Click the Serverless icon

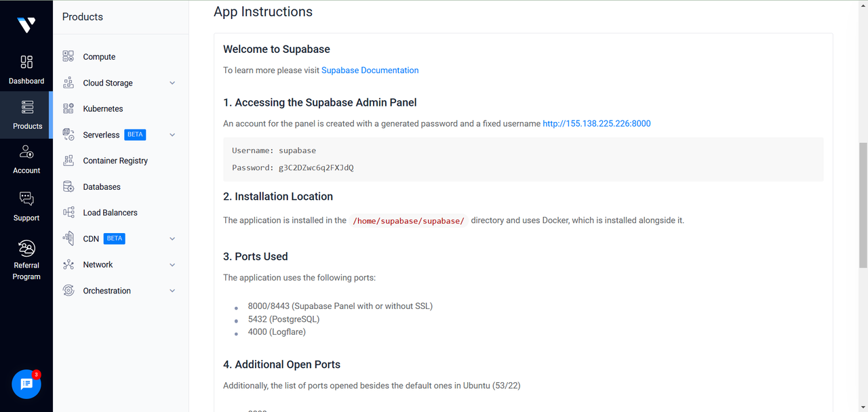(68, 134)
